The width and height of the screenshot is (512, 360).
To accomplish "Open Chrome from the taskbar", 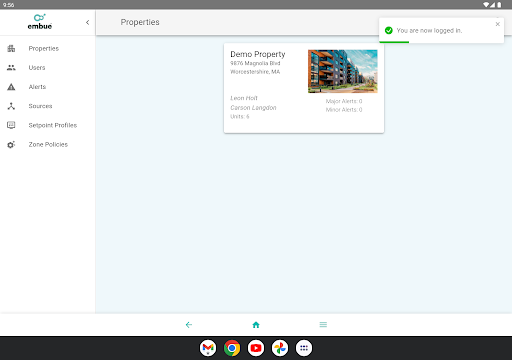I will click(x=232, y=348).
